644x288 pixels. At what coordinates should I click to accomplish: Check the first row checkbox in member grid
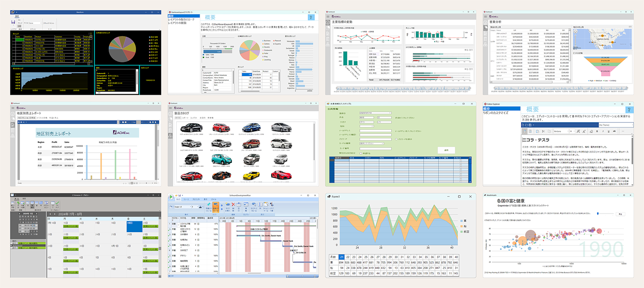pyautogui.click(x=460, y=160)
